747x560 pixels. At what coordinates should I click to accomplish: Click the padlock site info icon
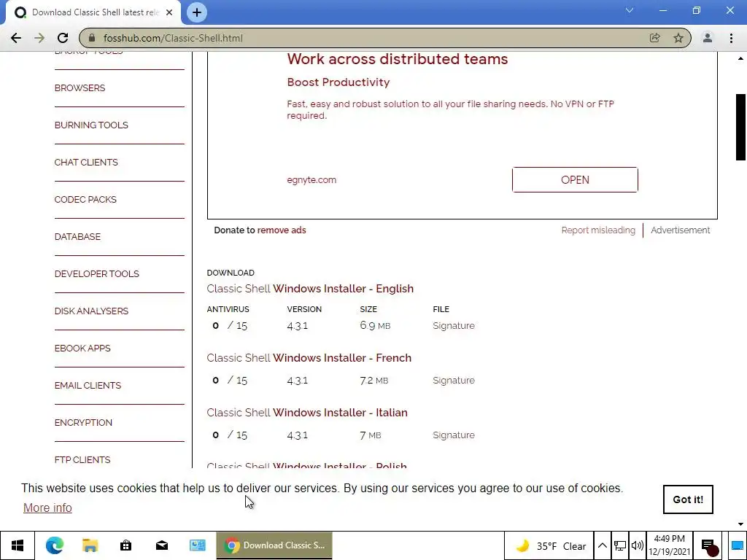pyautogui.click(x=92, y=38)
